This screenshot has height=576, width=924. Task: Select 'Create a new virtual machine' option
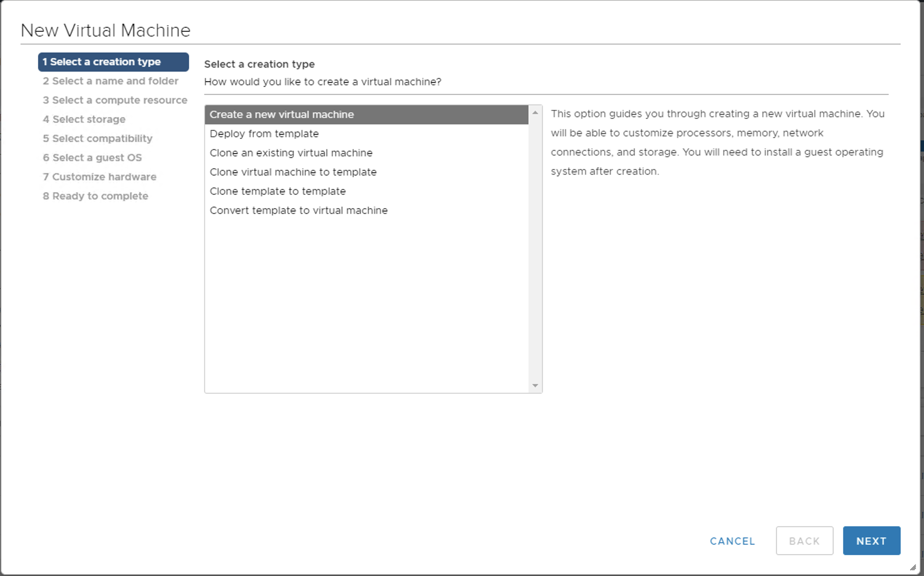tap(282, 115)
